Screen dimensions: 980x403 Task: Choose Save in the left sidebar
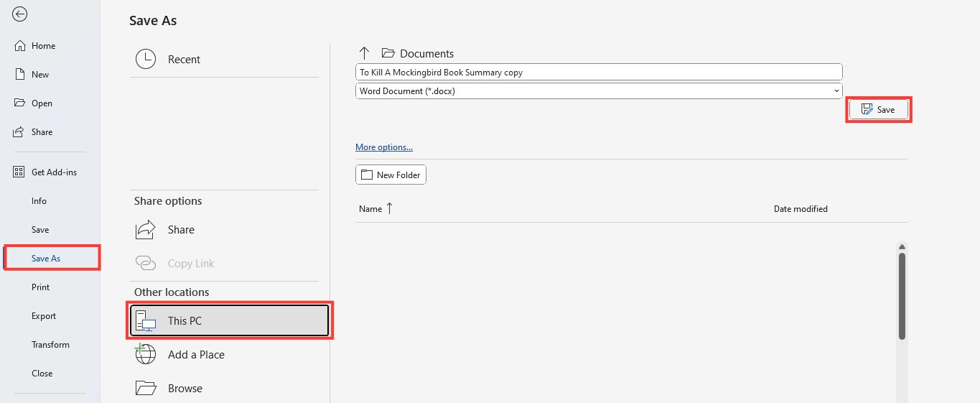click(x=40, y=230)
